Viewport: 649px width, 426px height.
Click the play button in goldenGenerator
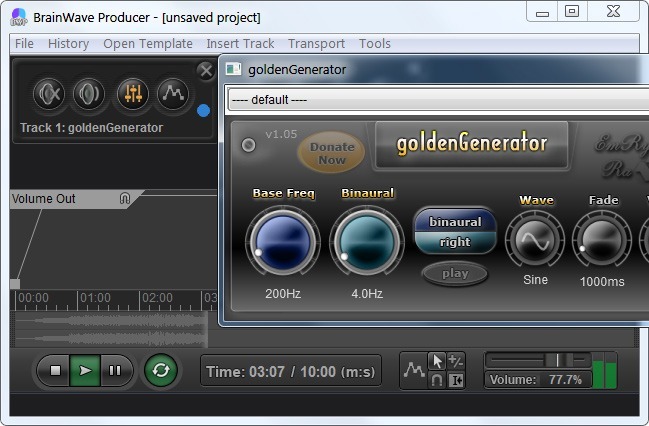click(455, 273)
